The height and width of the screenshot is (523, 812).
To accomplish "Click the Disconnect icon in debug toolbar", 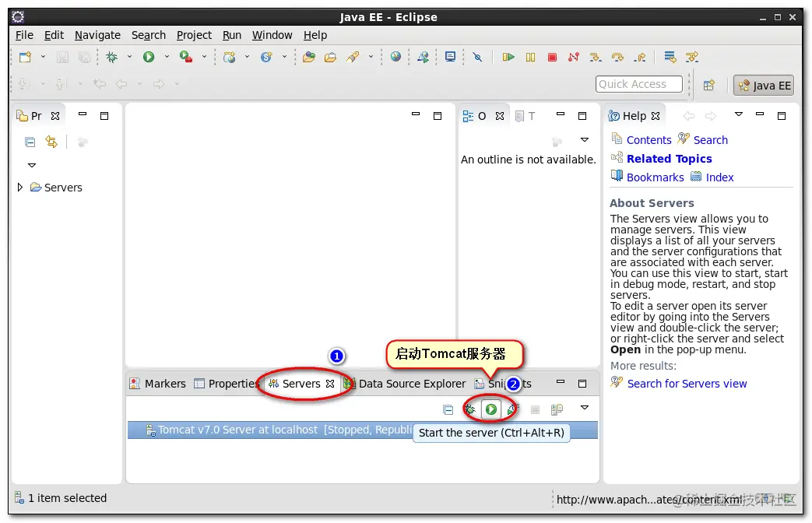I will pyautogui.click(x=574, y=57).
